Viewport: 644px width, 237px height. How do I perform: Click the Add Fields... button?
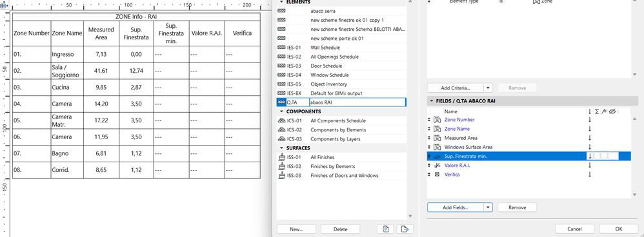coord(455,207)
